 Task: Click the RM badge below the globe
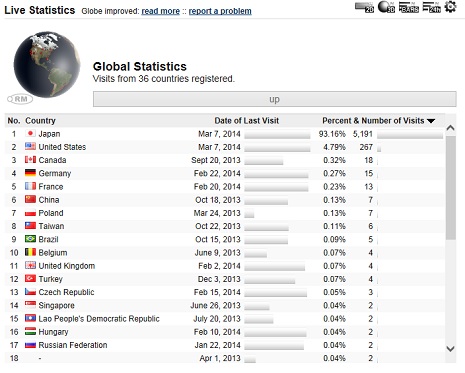[x=20, y=99]
